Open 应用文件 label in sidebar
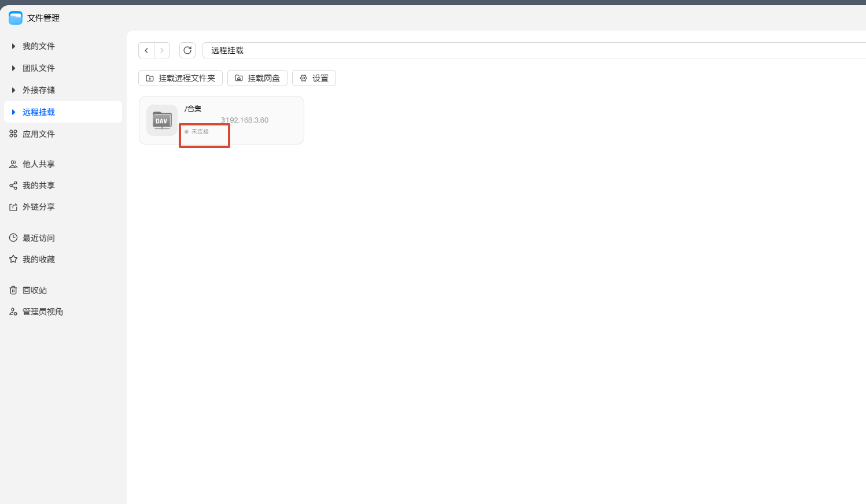The width and height of the screenshot is (866, 504). pos(39,134)
